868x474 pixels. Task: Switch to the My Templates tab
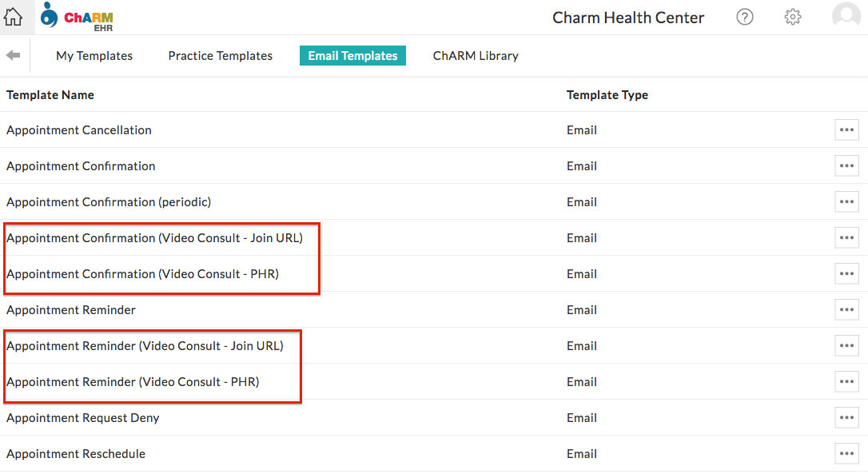(x=94, y=55)
